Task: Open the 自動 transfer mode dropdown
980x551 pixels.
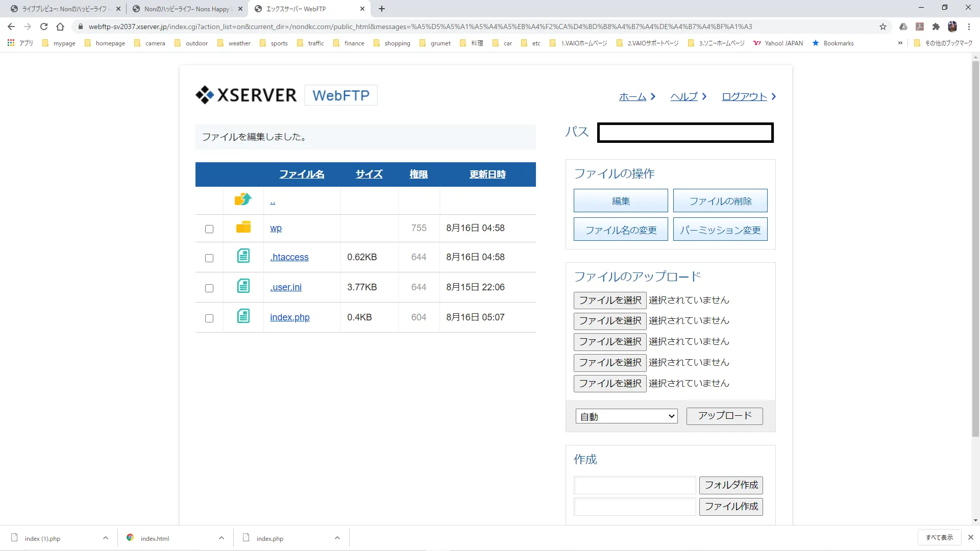Action: point(626,416)
